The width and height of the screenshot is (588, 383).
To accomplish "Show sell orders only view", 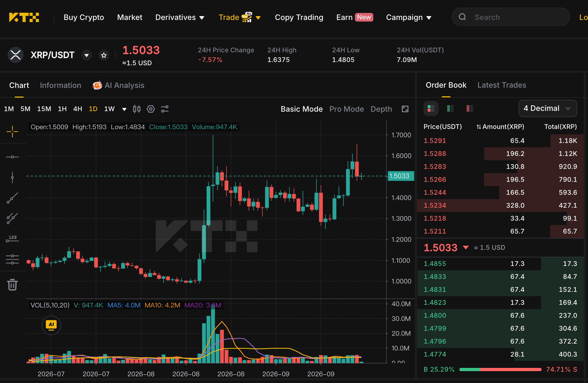I will [470, 109].
